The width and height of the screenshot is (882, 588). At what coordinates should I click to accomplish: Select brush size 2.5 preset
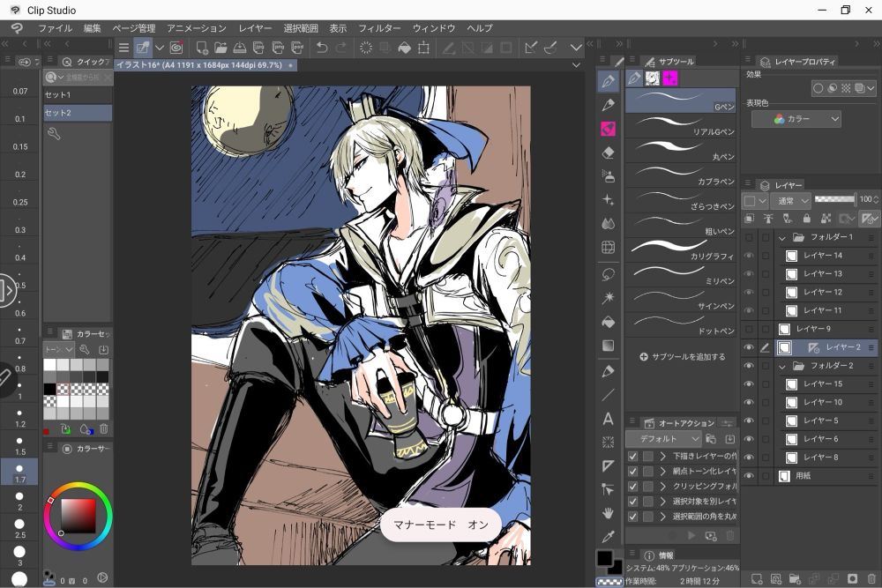coord(19,527)
